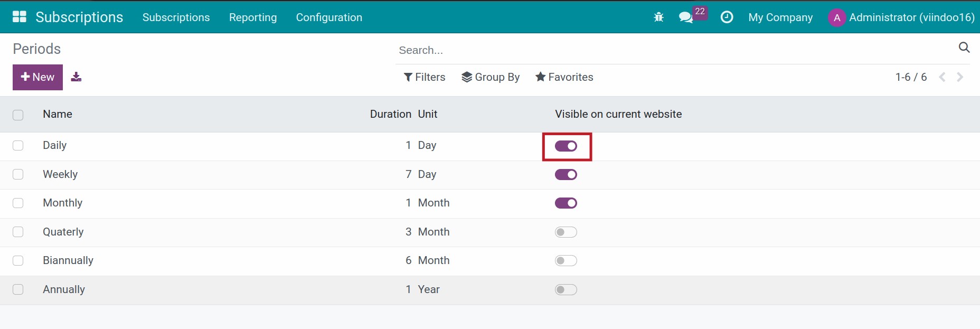Click the Year unit cell for Annually
The image size is (980, 329).
coord(429,289)
